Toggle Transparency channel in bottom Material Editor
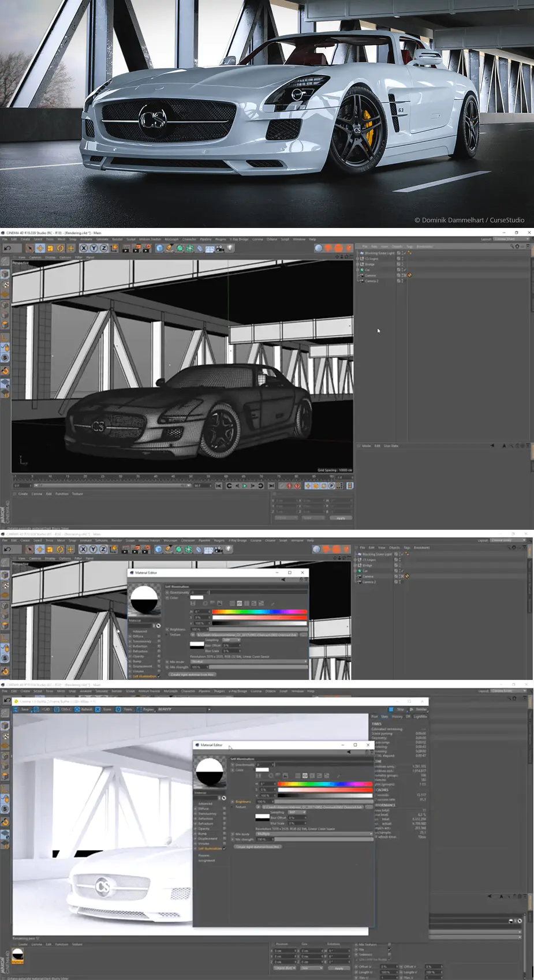The height and width of the screenshot is (980, 534). pyautogui.click(x=224, y=813)
